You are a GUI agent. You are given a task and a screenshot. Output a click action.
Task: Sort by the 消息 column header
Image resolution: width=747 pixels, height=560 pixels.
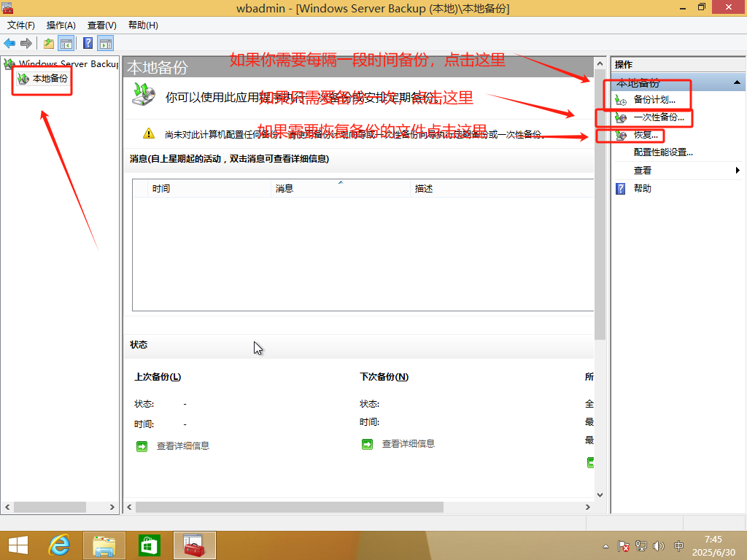tap(340, 189)
